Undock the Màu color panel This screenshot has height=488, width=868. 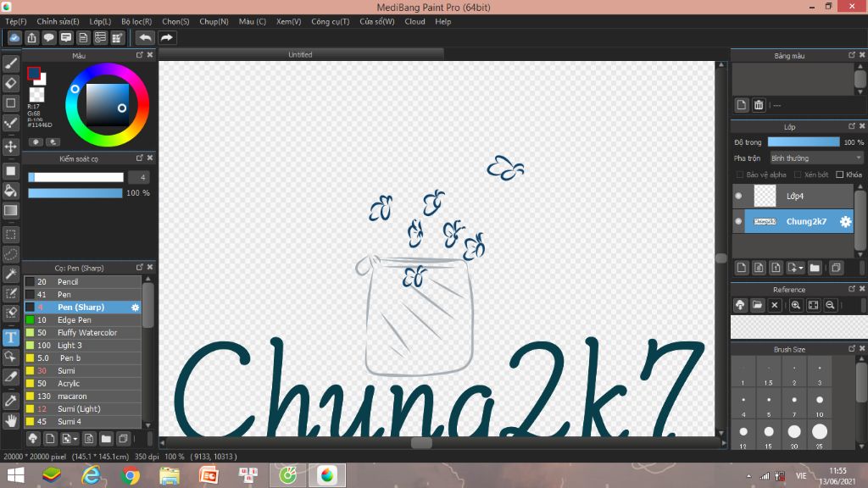point(140,55)
